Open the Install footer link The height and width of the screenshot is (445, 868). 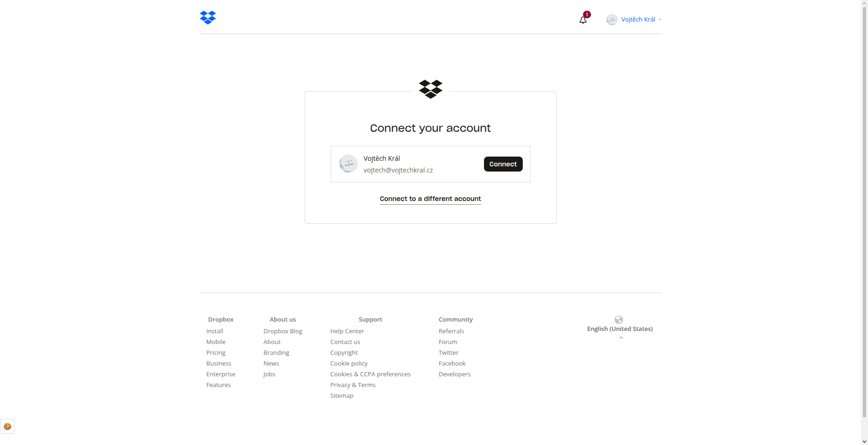pos(215,331)
